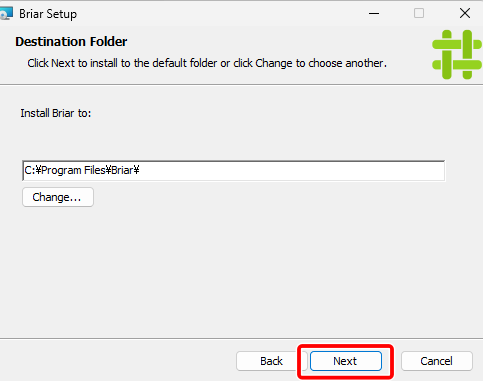The image size is (483, 381).
Task: Click inside the install path field
Action: [x=233, y=170]
